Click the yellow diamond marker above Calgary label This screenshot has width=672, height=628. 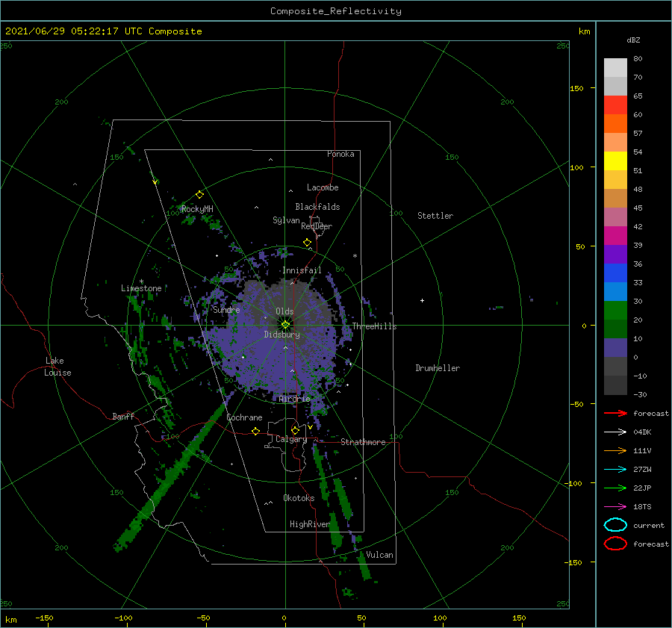[x=295, y=430]
